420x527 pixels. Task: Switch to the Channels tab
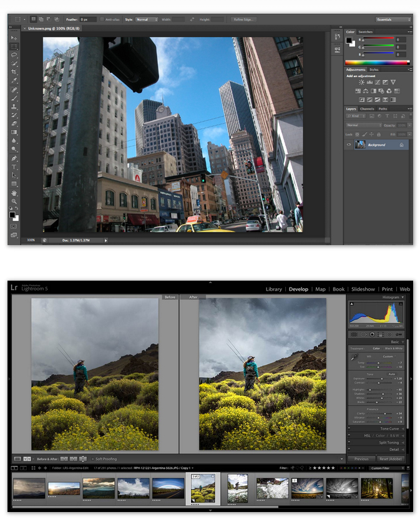tap(367, 109)
